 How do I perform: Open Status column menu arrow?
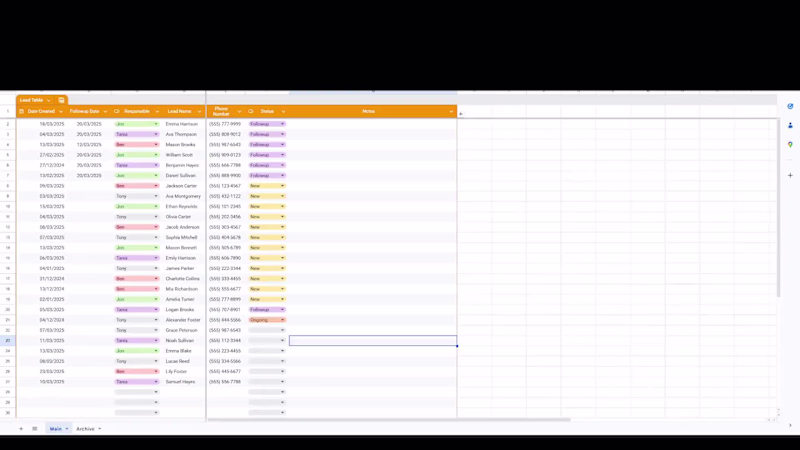tap(283, 111)
